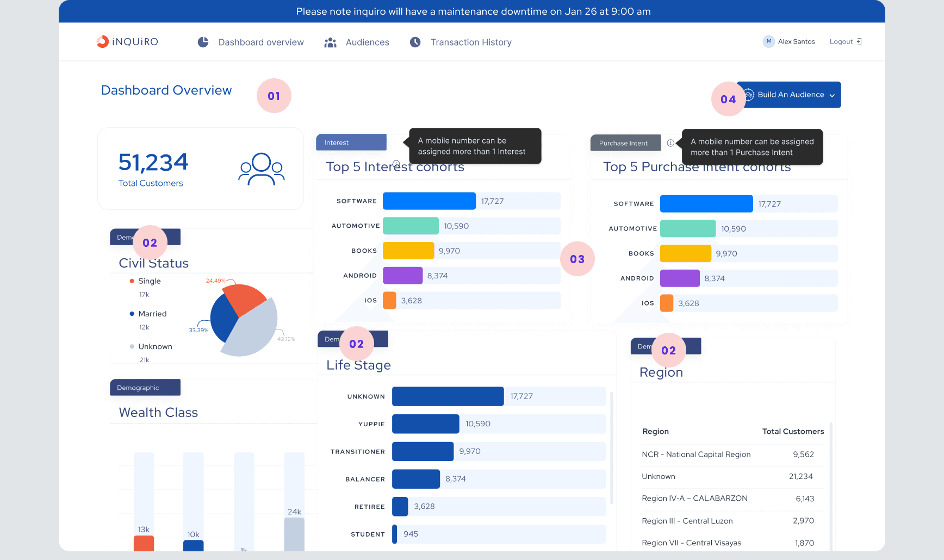Click the logout arrow icon

[x=859, y=41]
